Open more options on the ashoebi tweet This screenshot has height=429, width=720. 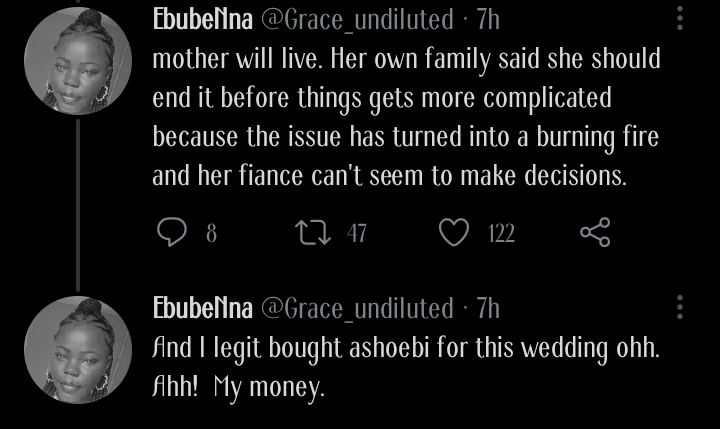(680, 307)
